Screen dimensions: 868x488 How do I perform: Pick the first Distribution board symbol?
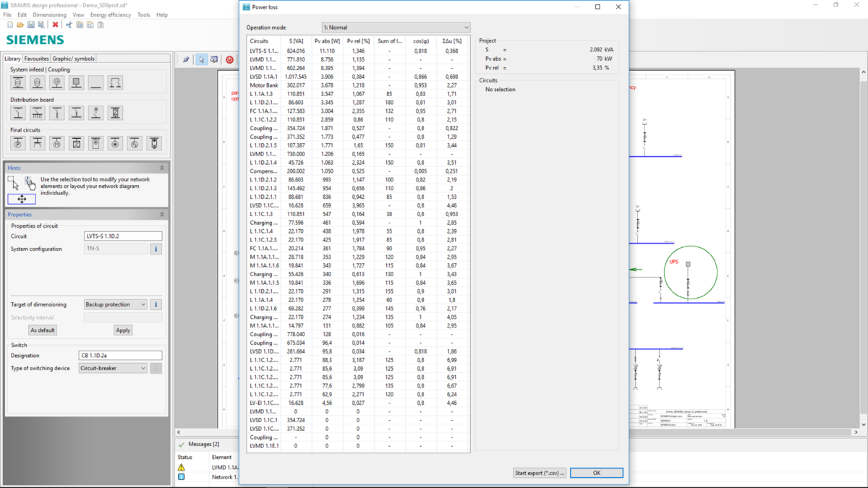[x=18, y=113]
